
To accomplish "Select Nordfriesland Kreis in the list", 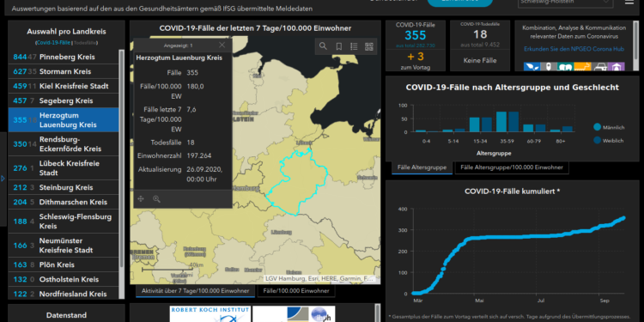I will click(64, 294).
